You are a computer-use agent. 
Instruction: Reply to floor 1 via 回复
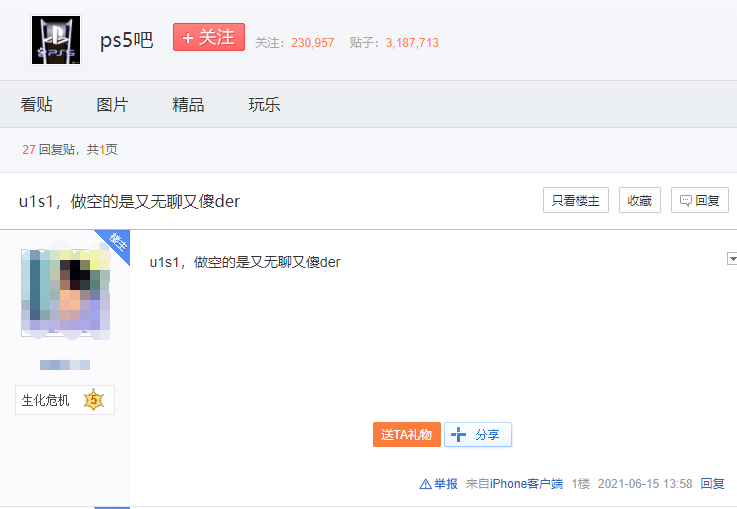(x=713, y=484)
